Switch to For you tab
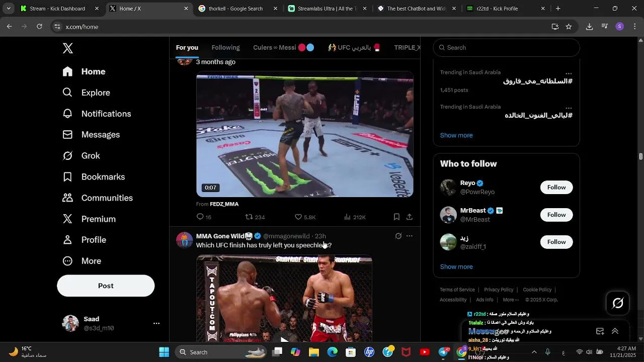This screenshot has height=362, width=644. [x=187, y=48]
